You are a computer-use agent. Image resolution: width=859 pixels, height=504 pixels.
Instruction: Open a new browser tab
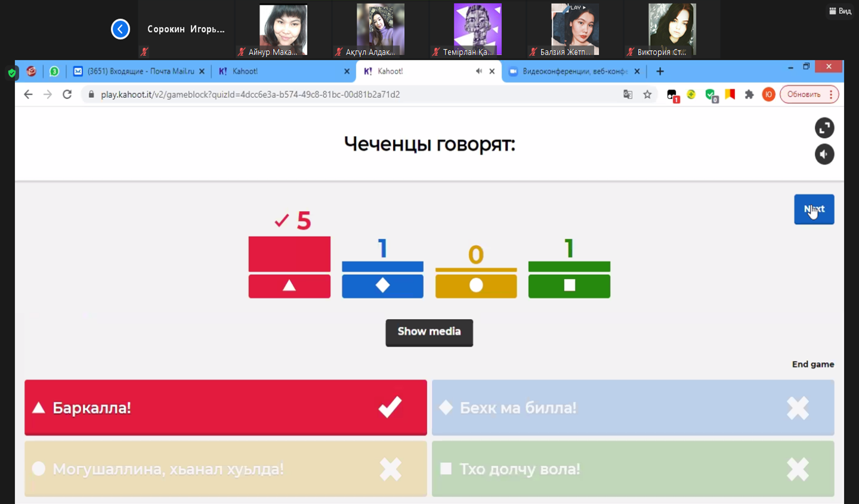pyautogui.click(x=660, y=72)
